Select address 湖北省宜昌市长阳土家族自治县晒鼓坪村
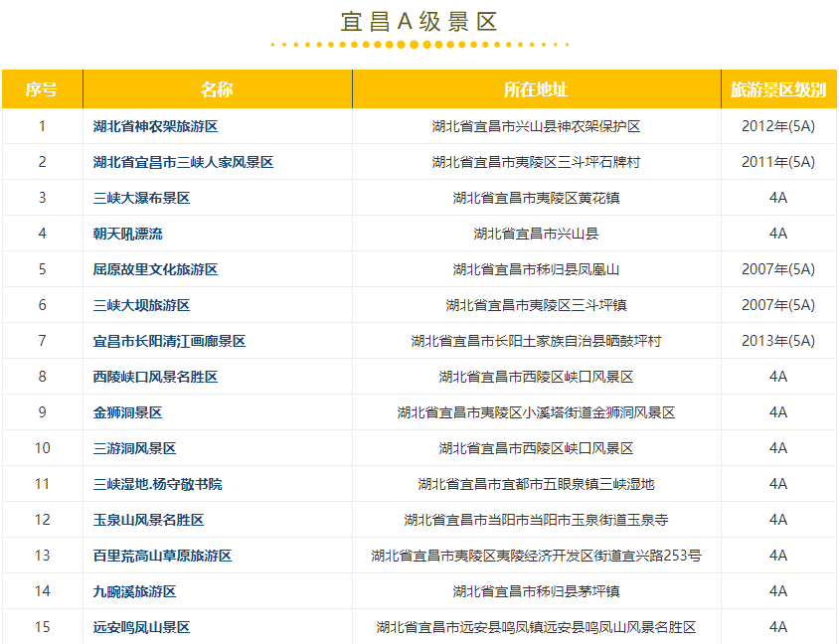The height and width of the screenshot is (644, 839). (x=536, y=341)
